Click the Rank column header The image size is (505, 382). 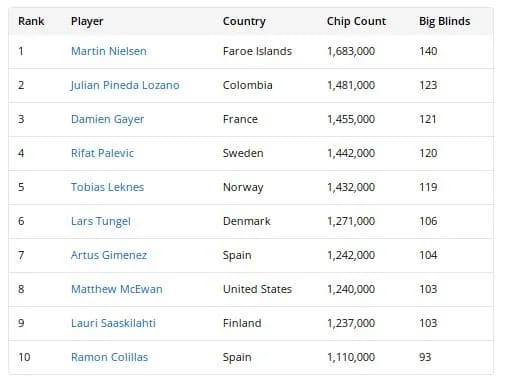click(x=31, y=21)
